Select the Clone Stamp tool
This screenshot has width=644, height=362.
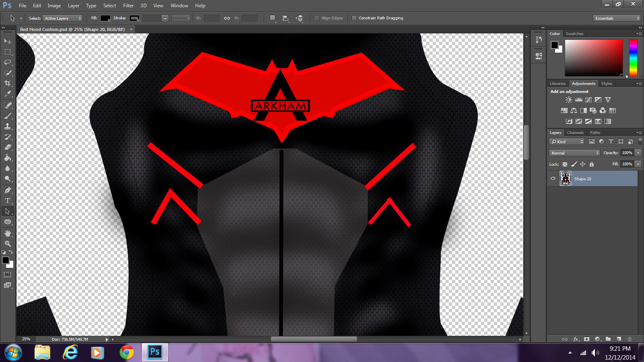(x=8, y=126)
